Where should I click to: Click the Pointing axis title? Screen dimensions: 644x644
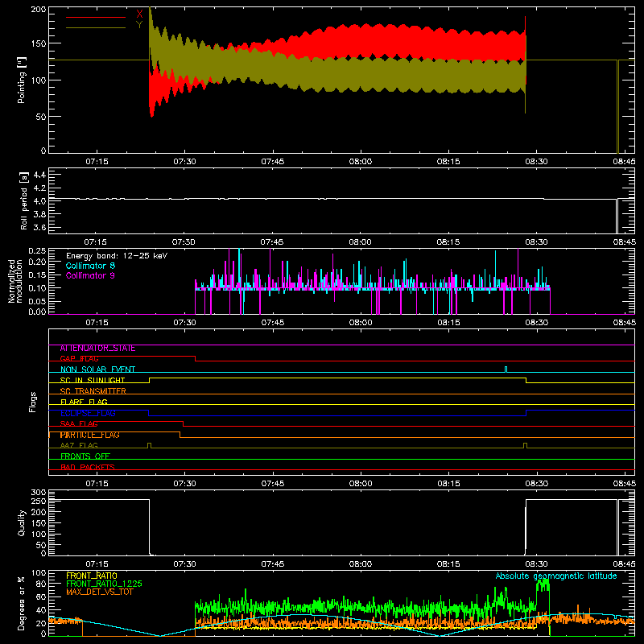pos(22,80)
